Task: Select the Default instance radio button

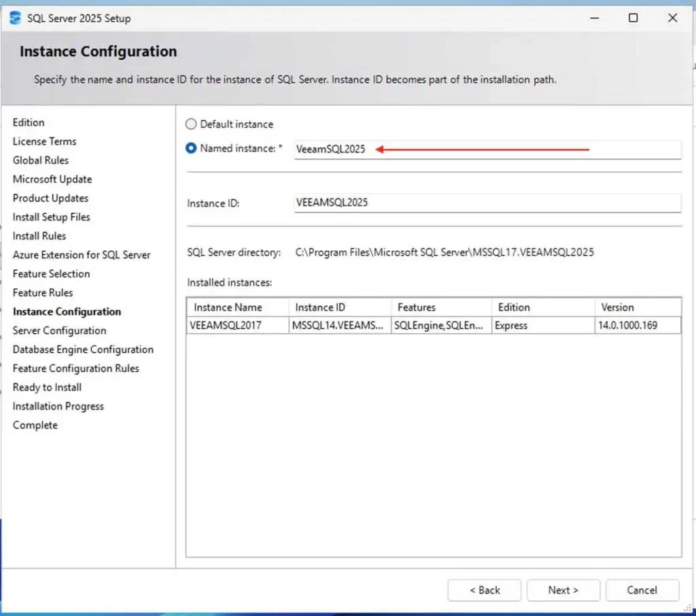Action: click(191, 124)
